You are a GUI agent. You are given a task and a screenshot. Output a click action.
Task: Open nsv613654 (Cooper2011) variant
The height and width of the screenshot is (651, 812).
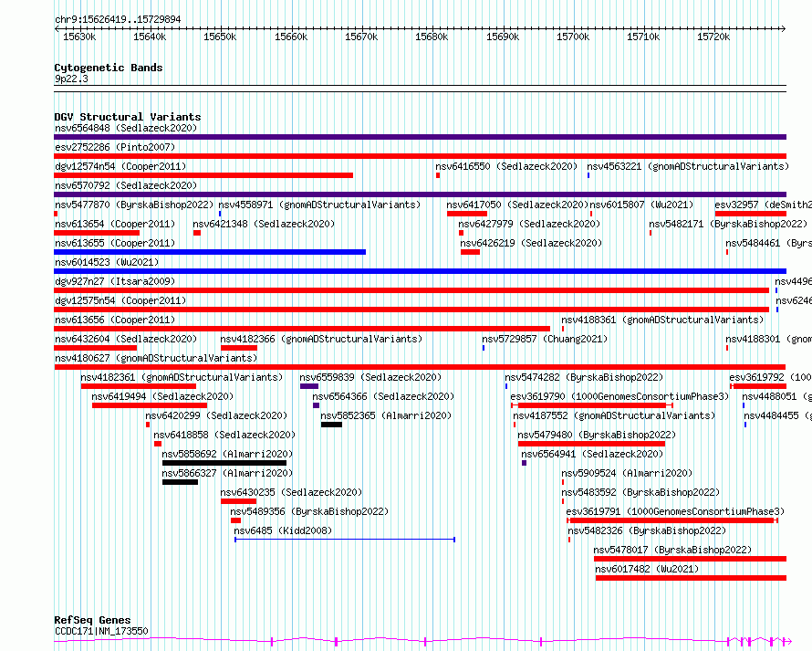pyautogui.click(x=115, y=224)
